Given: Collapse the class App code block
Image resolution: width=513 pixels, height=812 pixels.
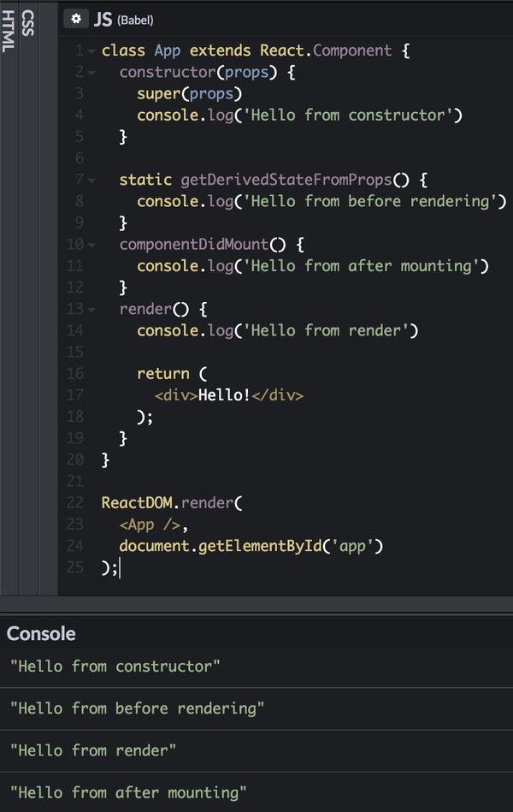Looking at the screenshot, I should (90, 50).
